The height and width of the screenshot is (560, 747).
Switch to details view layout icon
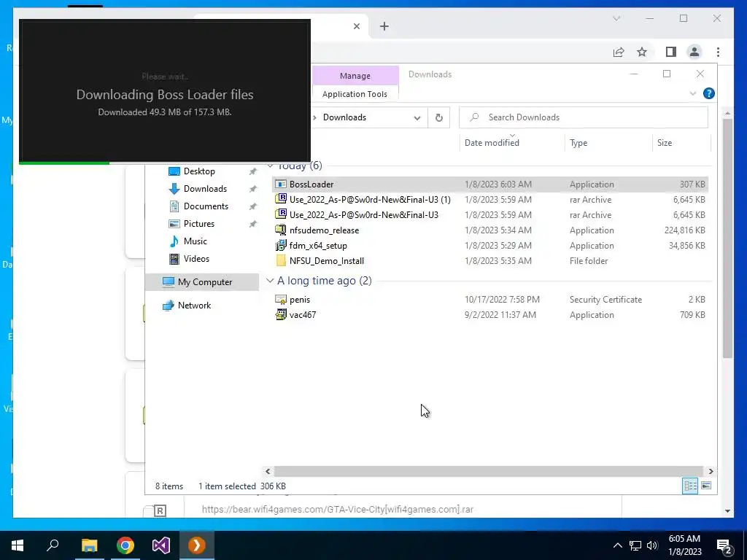tap(690, 486)
